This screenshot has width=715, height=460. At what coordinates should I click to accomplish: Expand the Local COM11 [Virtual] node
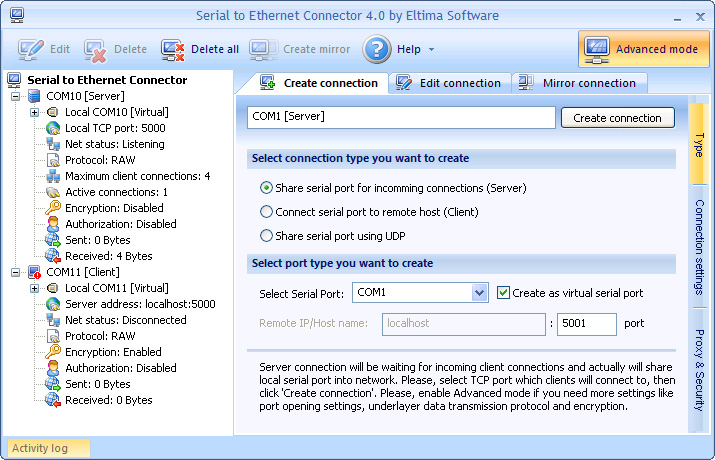click(x=34, y=288)
